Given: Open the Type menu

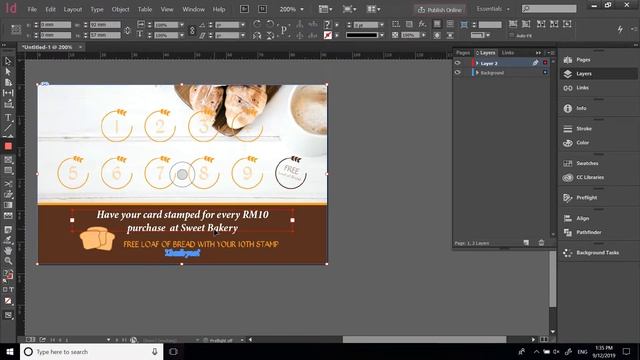Looking at the screenshot, I should (97, 9).
